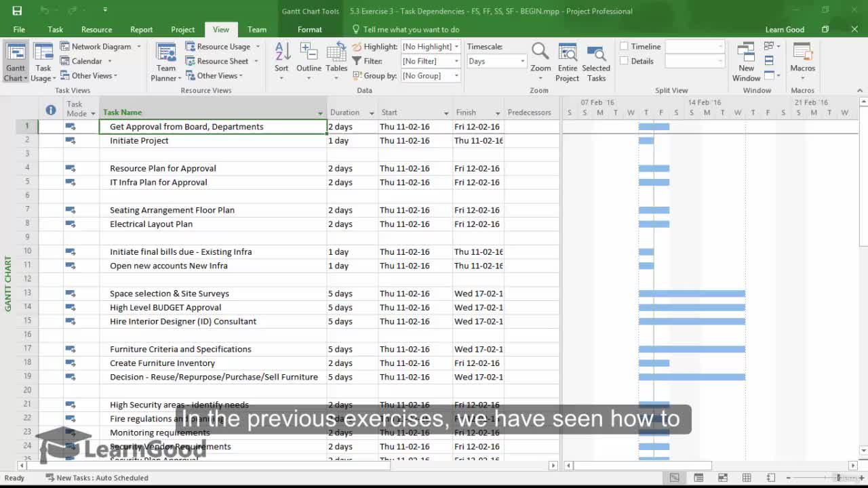Open Customize Quick Access Toolbar arrow
Image resolution: width=868 pixels, height=488 pixels.
point(105,10)
